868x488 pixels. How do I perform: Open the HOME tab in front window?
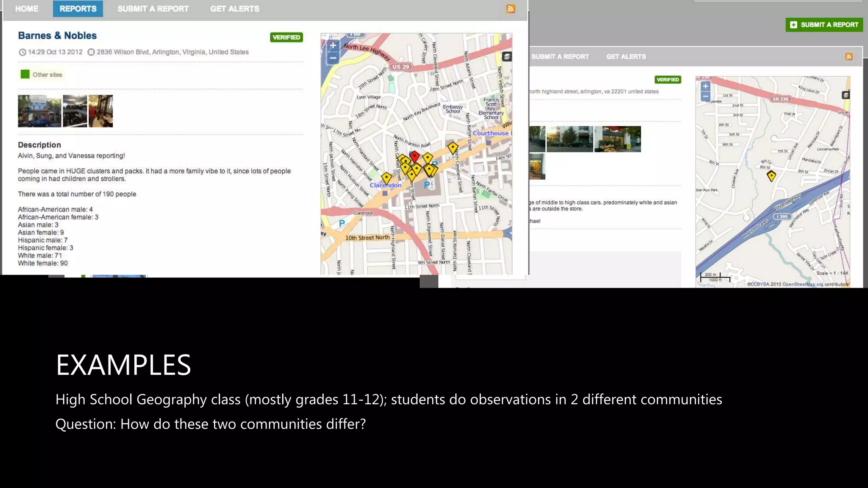[x=27, y=8]
